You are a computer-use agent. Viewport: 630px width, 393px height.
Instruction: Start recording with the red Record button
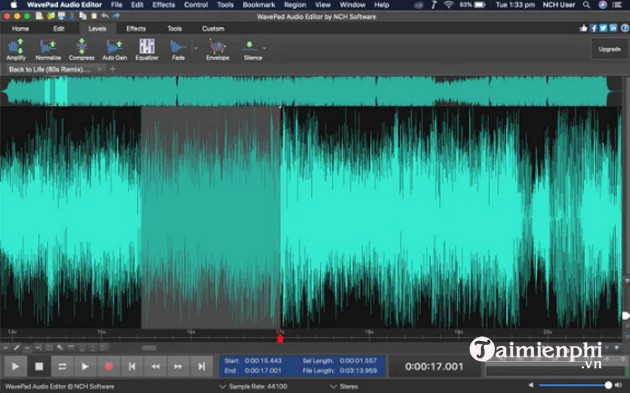[108, 366]
